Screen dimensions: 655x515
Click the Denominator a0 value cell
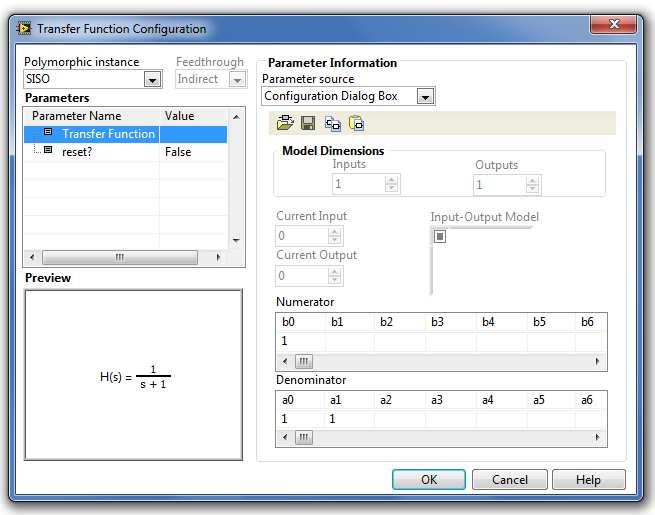pos(300,419)
